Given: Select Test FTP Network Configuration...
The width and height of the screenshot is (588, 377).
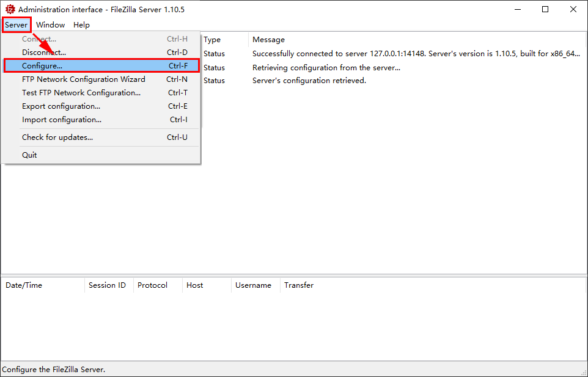Looking at the screenshot, I should coord(101,93).
